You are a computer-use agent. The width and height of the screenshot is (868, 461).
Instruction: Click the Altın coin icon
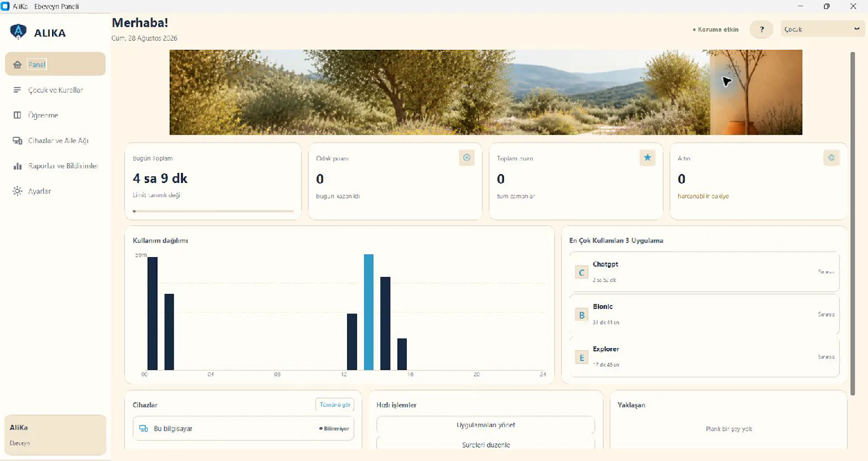[x=831, y=158]
